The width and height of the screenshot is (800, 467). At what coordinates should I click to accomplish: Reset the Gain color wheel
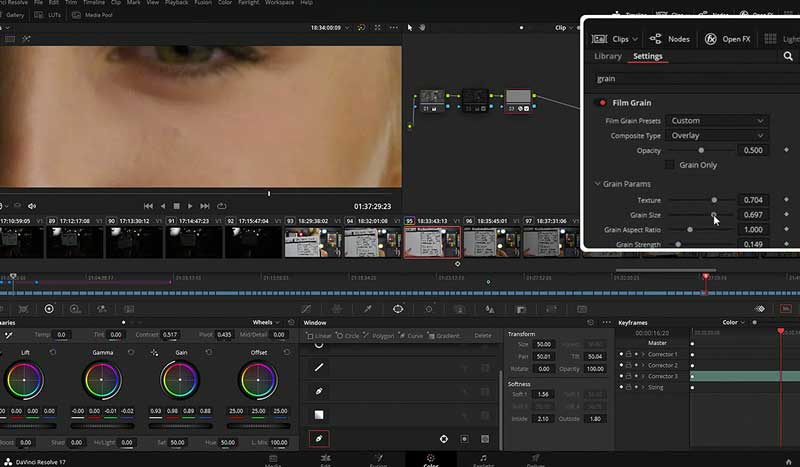pos(209,352)
